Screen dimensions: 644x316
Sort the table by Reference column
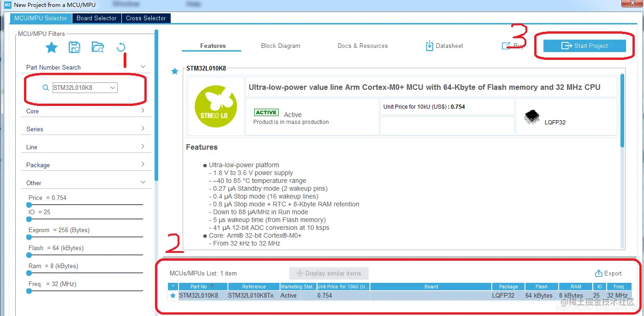254,287
